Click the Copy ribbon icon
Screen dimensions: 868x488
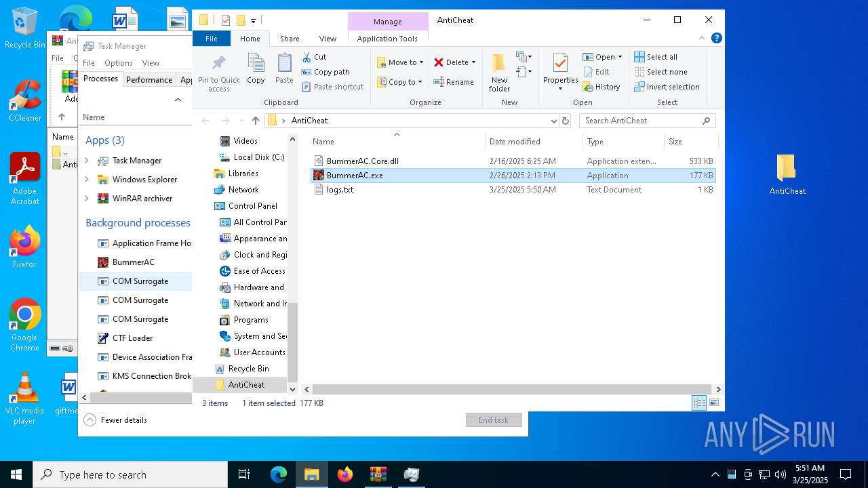(x=256, y=68)
